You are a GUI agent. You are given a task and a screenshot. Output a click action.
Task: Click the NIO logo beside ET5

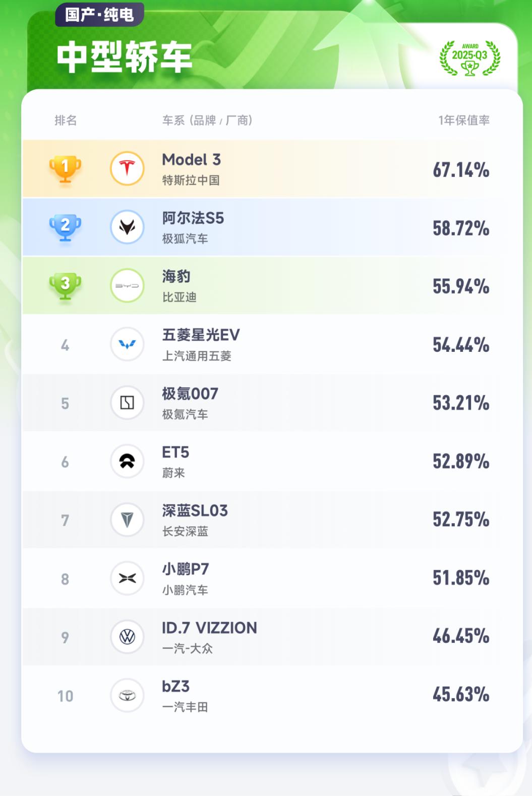tap(127, 461)
